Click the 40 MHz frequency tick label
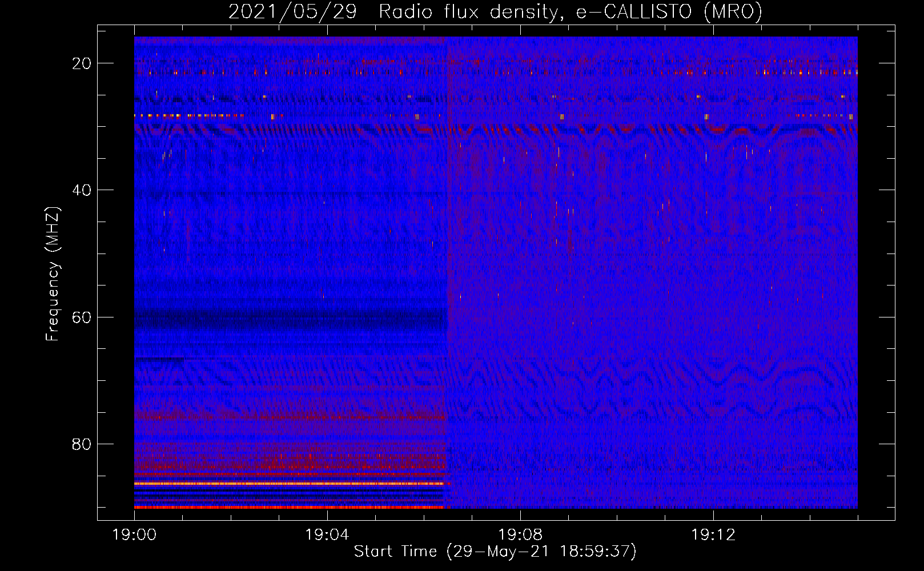This screenshot has height=571, width=924. click(x=82, y=190)
